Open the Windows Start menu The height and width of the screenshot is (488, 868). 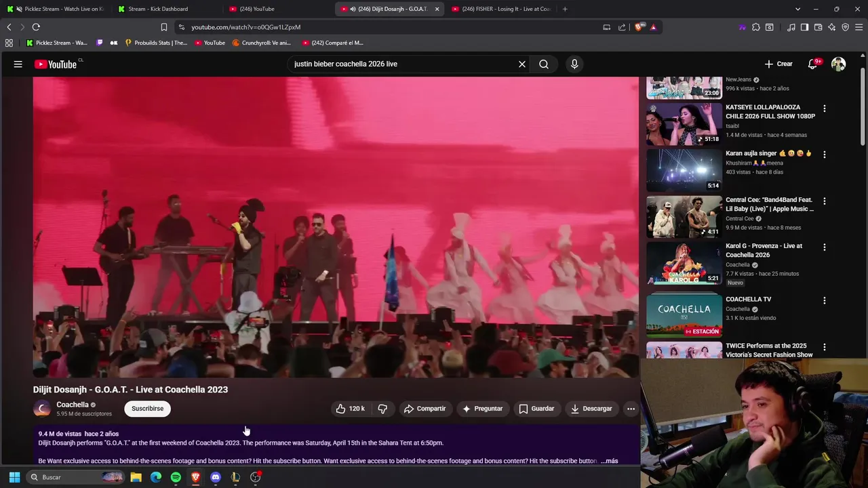tap(14, 477)
